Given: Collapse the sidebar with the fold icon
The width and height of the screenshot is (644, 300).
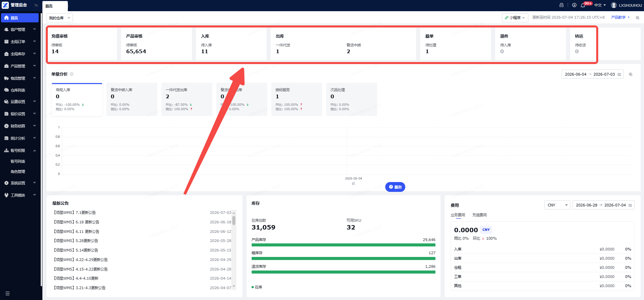Looking at the screenshot, I should pyautogui.click(x=36, y=5).
